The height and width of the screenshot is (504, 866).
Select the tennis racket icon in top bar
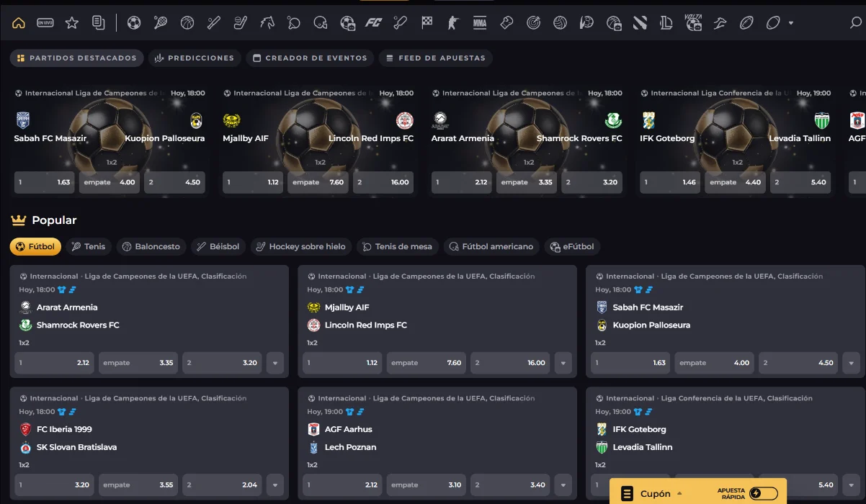pos(160,23)
